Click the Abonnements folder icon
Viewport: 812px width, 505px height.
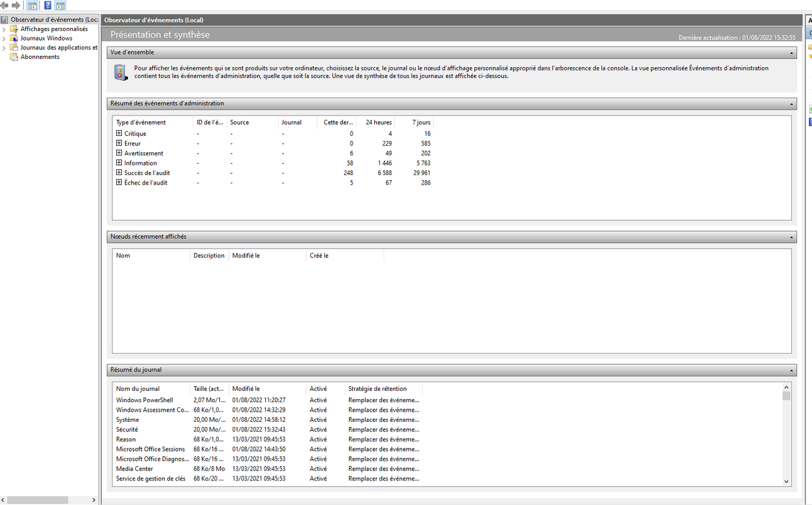click(14, 57)
